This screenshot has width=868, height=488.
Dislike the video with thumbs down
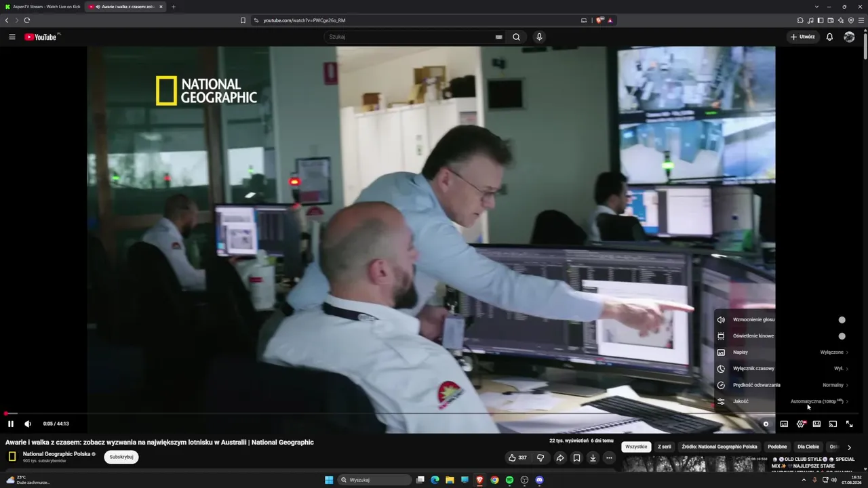click(540, 457)
